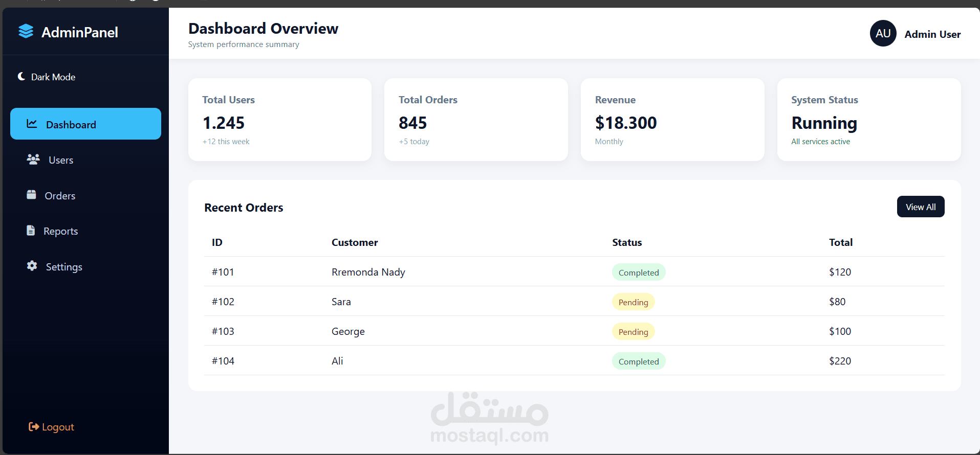Open the Total Users card
The width and height of the screenshot is (980, 455).
coord(280,120)
